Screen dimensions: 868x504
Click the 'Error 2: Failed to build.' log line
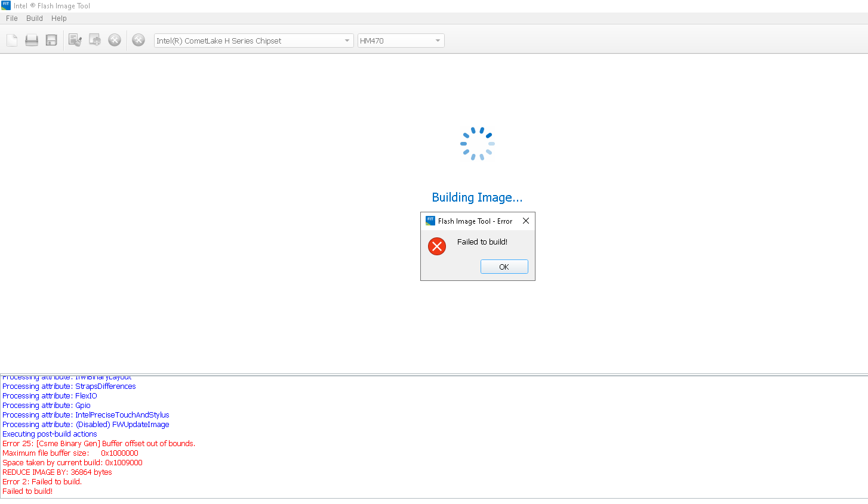42,482
